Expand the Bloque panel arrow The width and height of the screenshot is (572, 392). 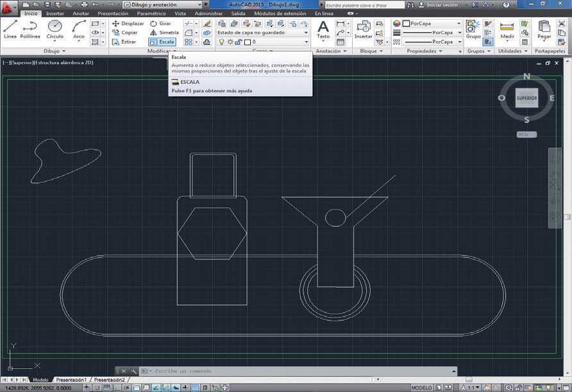(x=381, y=51)
